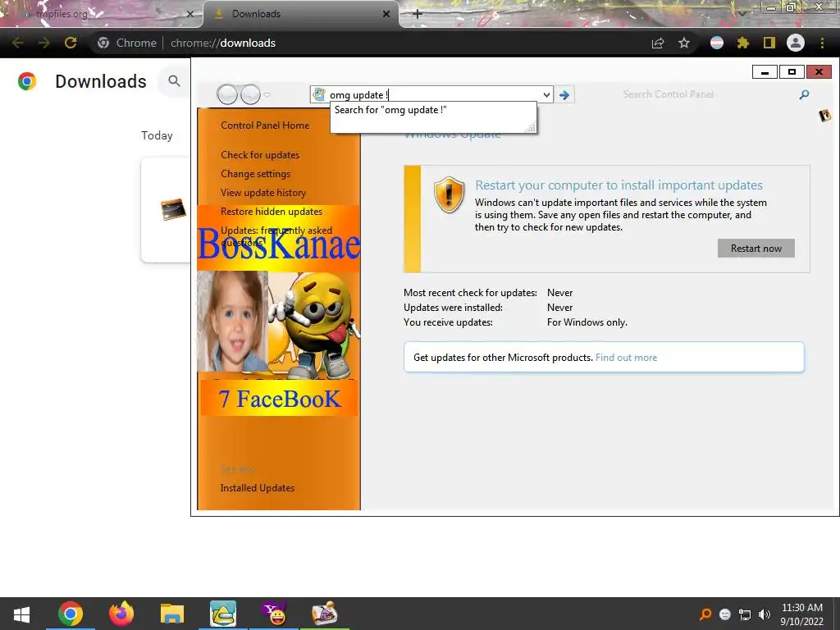Open the Chrome tab search chevron
Image resolution: width=840 pixels, height=630 pixels.
(x=742, y=13)
